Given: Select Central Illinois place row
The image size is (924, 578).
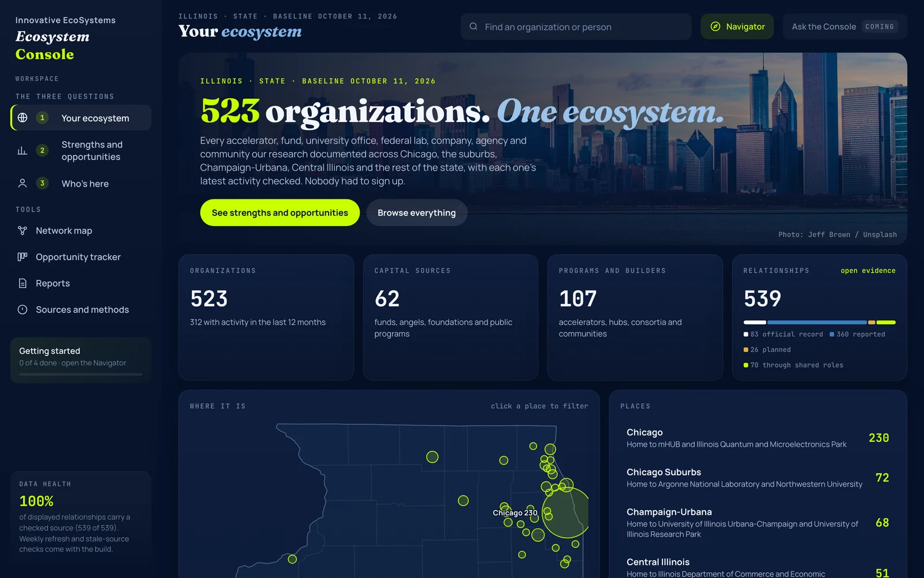Looking at the screenshot, I should [x=758, y=568].
